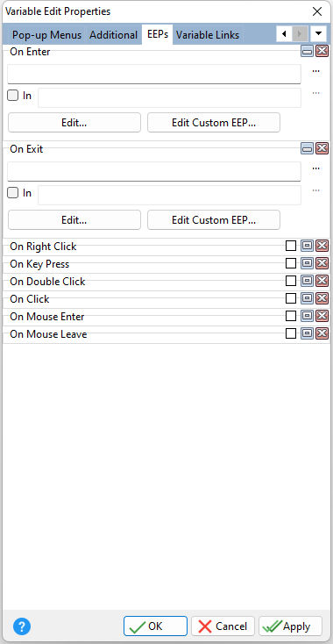This screenshot has width=333, height=644.
Task: Switch to the Variable Links tab
Action: click(x=208, y=35)
